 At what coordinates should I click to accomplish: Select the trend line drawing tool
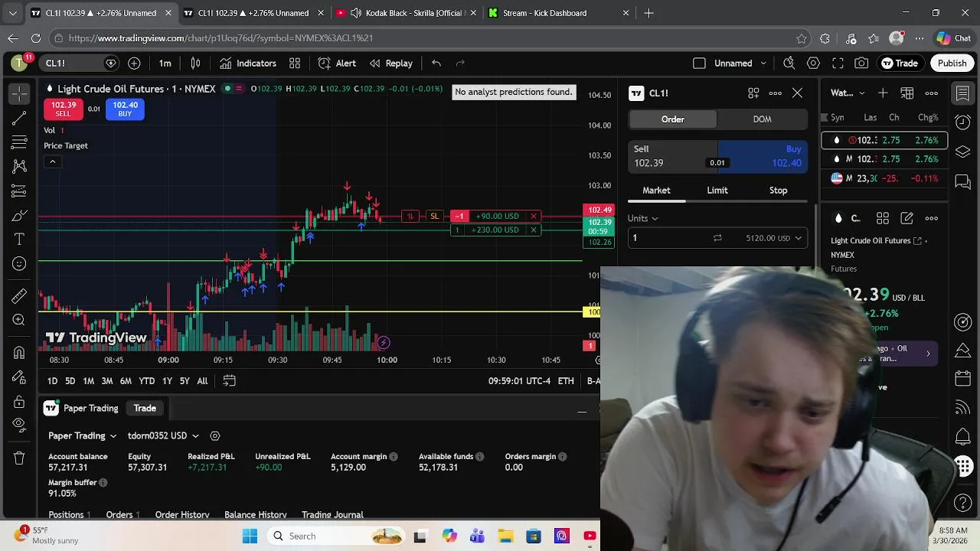click(19, 118)
